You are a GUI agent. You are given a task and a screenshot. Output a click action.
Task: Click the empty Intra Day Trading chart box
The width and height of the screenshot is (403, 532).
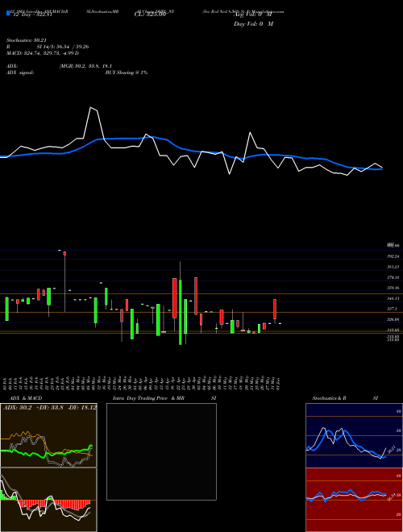(161, 451)
